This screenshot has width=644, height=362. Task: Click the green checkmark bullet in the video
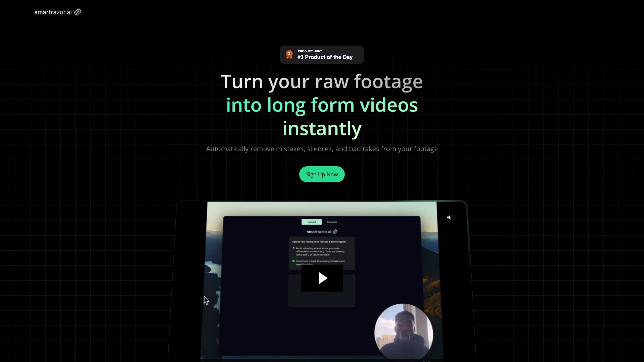(x=293, y=261)
